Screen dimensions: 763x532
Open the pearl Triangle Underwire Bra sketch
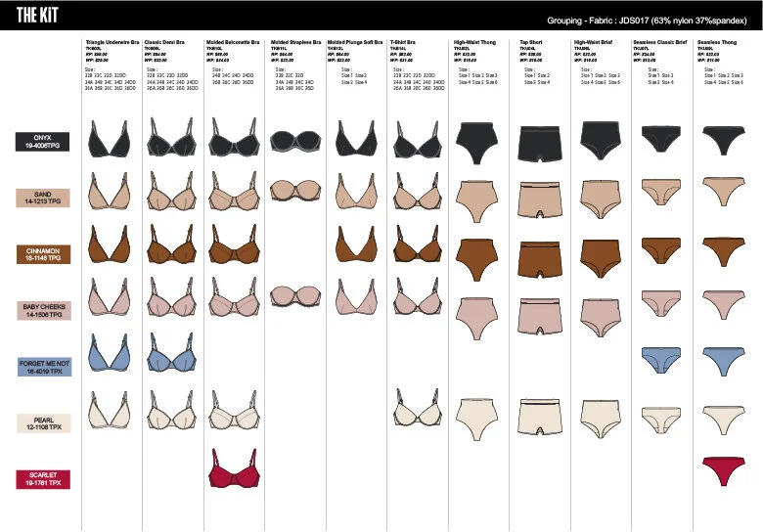(x=110, y=411)
